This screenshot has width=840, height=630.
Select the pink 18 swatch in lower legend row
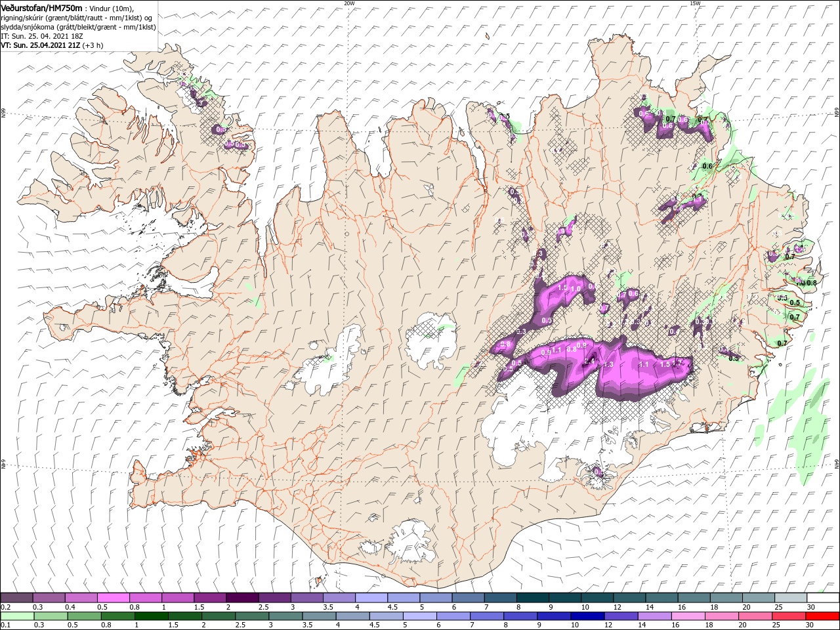coord(722,616)
